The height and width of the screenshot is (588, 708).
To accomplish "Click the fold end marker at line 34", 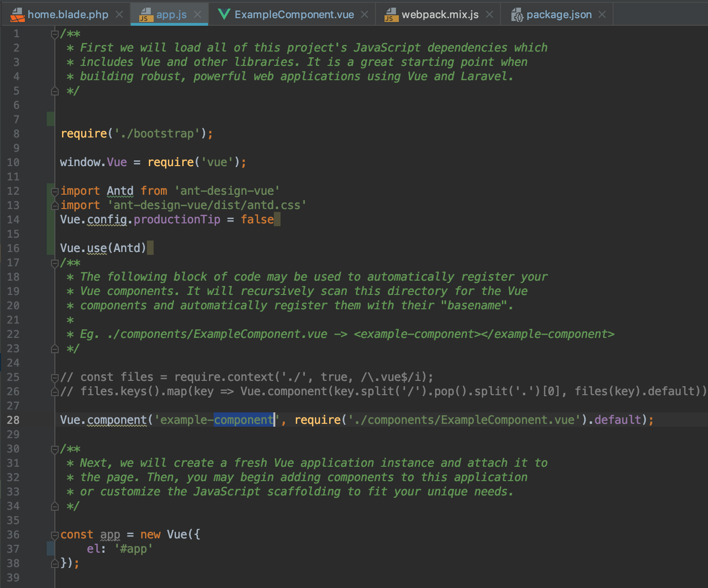I will (54, 506).
